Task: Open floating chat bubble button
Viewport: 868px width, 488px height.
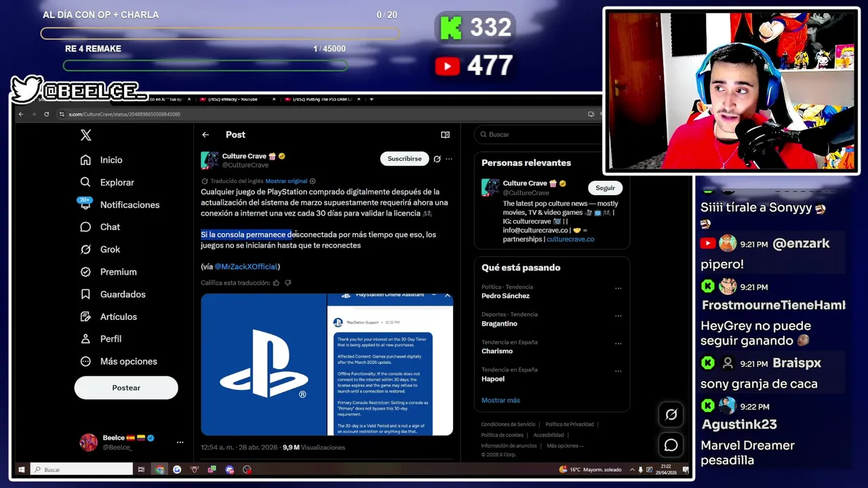Action: click(x=671, y=445)
